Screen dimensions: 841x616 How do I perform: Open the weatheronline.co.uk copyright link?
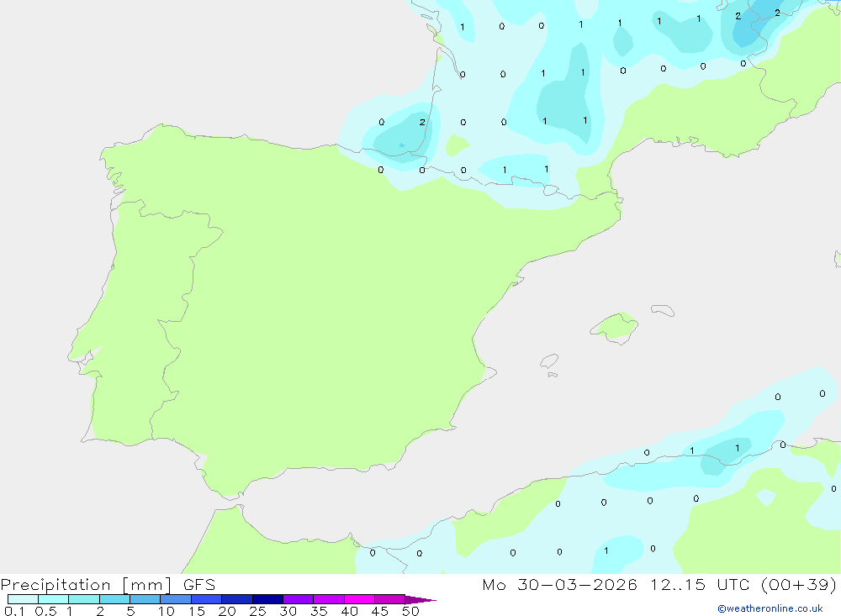tap(770, 608)
